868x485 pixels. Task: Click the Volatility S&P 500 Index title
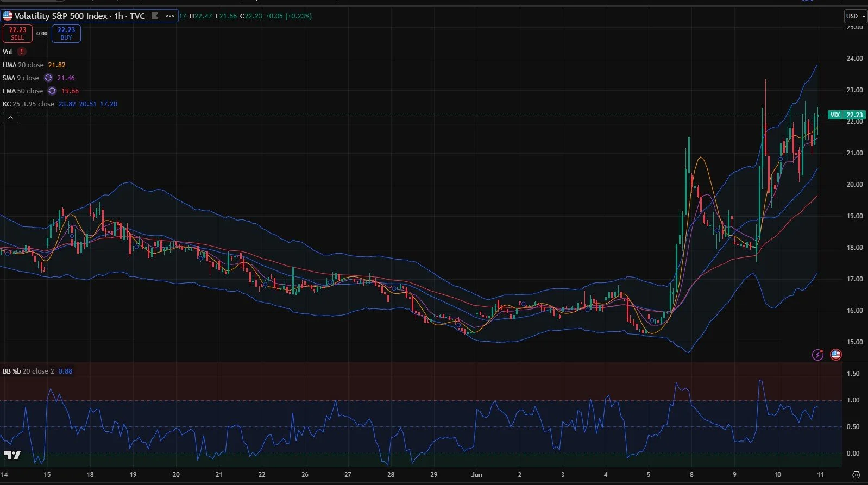[80, 16]
